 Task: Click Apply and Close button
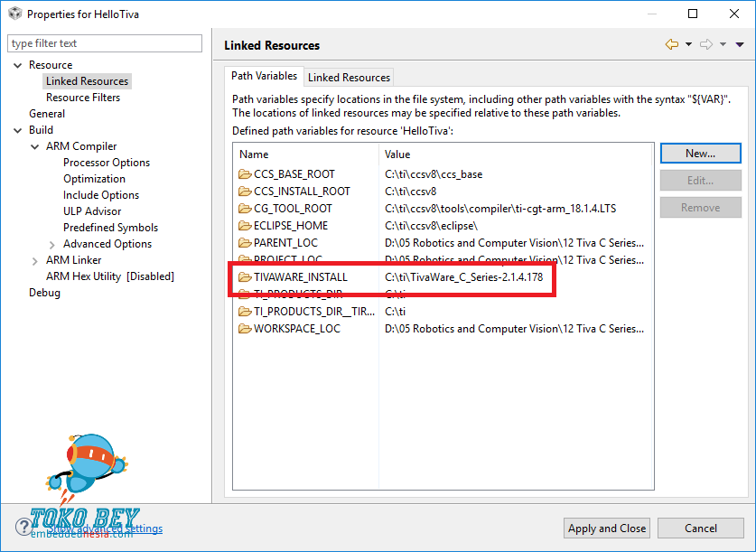tap(607, 529)
